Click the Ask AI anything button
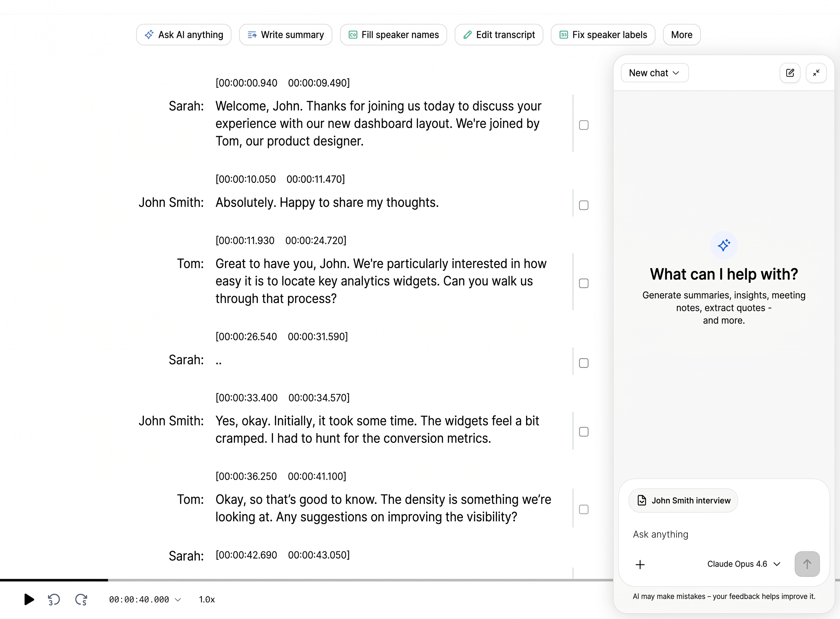The height and width of the screenshot is (619, 840). [x=183, y=35]
